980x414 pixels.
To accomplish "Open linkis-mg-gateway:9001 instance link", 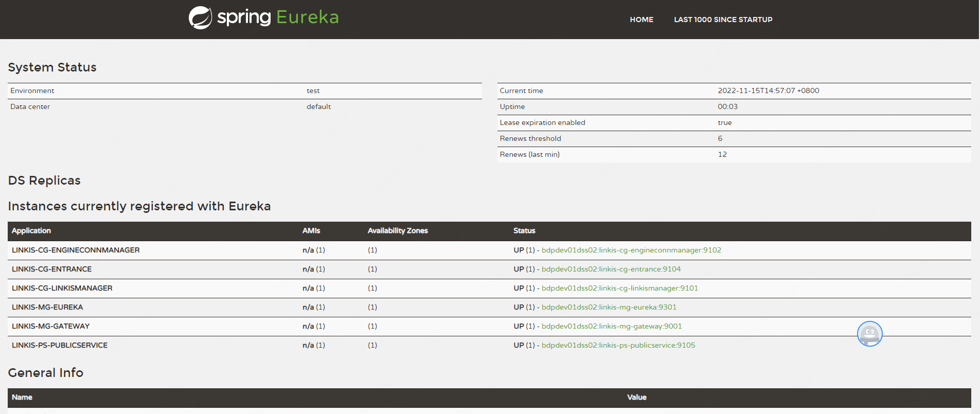I will coord(611,326).
